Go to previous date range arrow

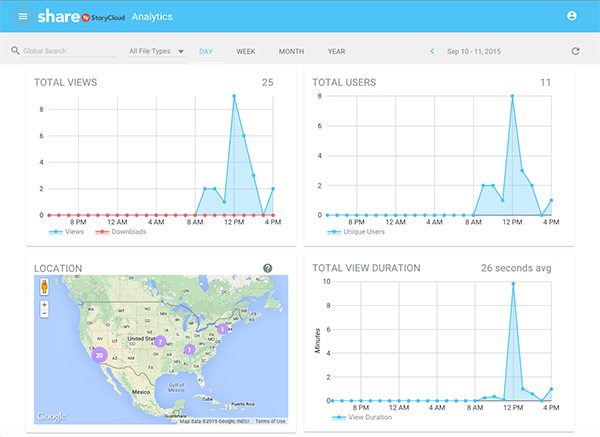coord(431,51)
